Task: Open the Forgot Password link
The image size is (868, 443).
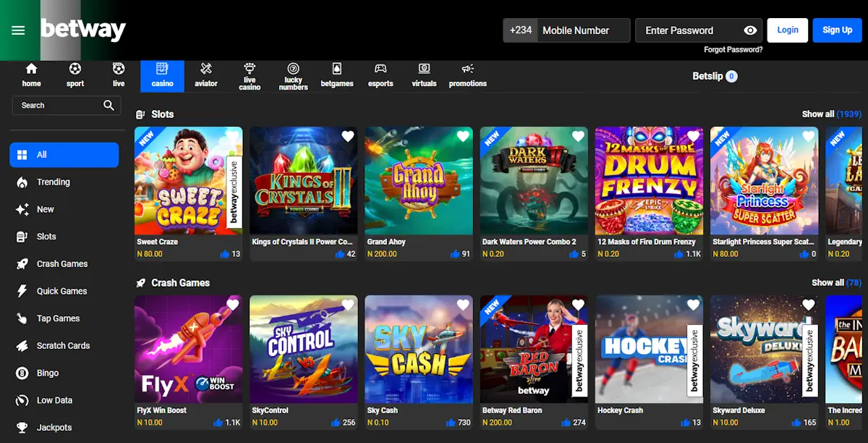Action: coord(735,48)
